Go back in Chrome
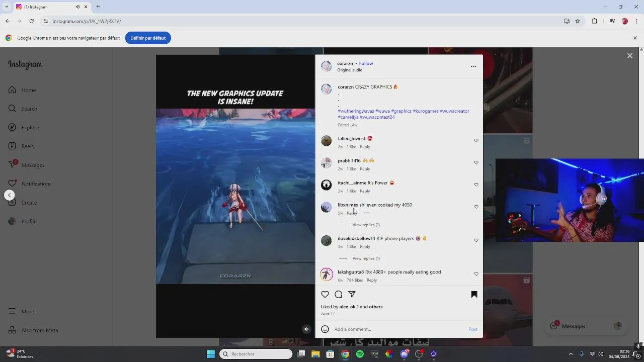The width and height of the screenshot is (644, 362). [7, 21]
